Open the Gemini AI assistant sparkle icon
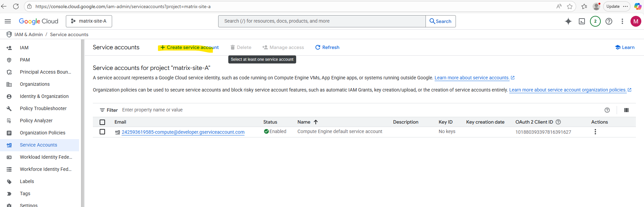Image resolution: width=644 pixels, height=207 pixels. coord(568,21)
